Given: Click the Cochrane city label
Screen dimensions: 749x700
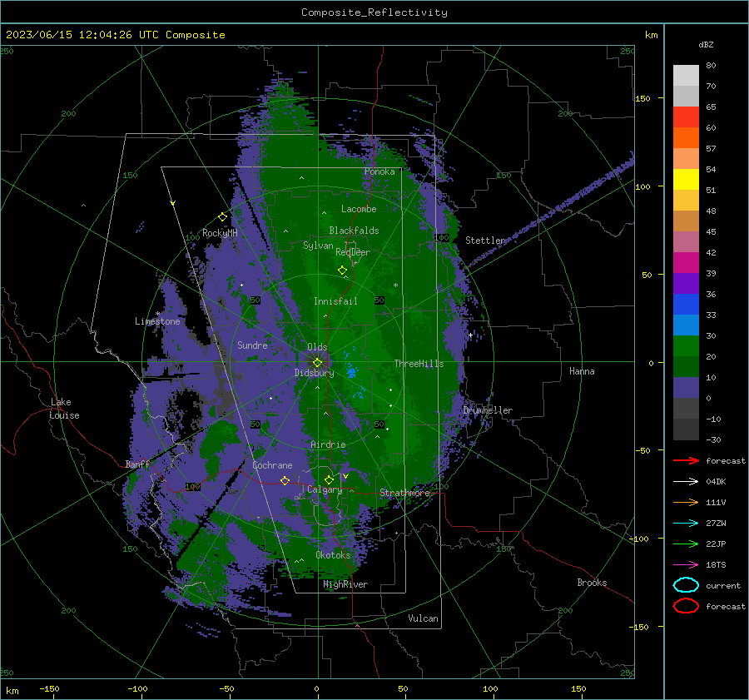Looking at the screenshot, I should 272,465.
